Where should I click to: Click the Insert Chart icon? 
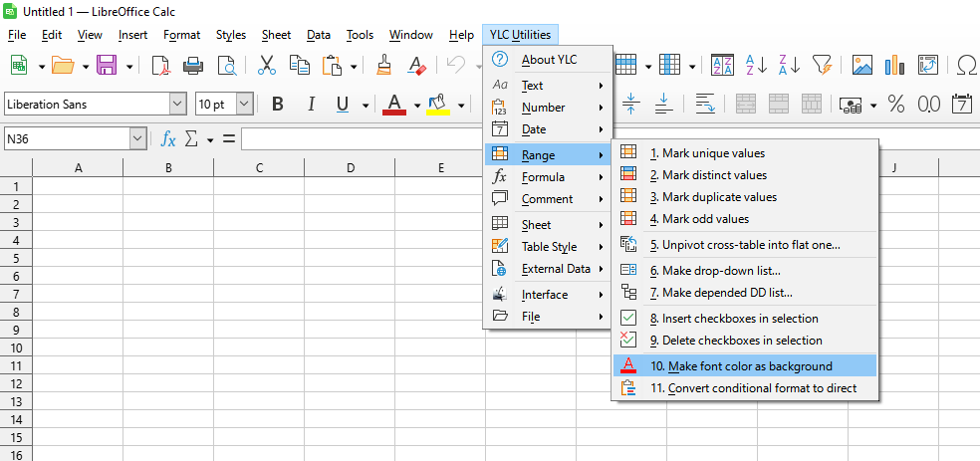tap(894, 66)
